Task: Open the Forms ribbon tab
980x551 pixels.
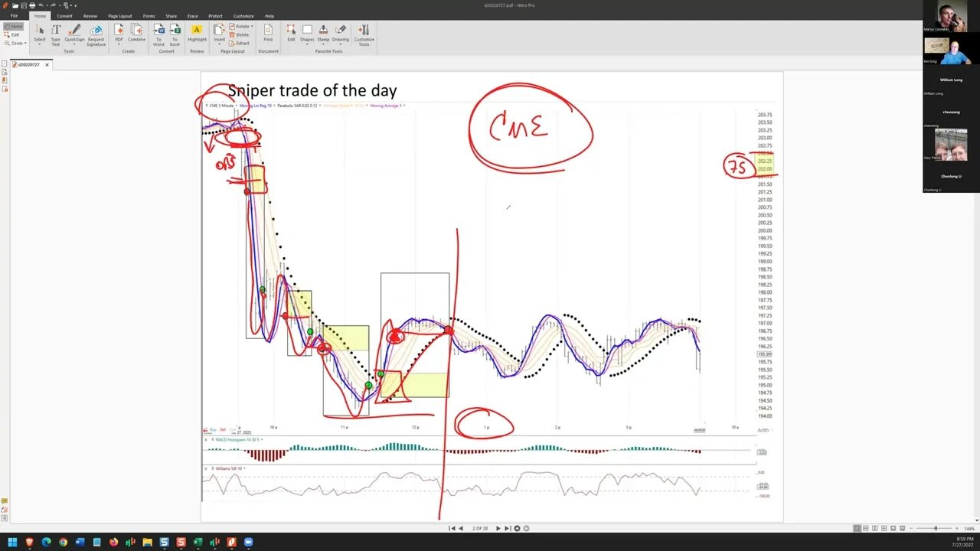Action: point(149,15)
